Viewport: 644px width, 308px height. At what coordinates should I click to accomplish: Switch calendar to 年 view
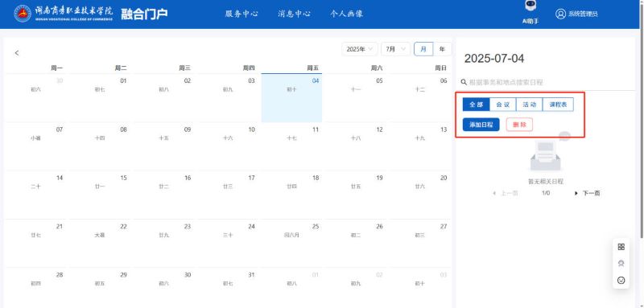(442, 49)
